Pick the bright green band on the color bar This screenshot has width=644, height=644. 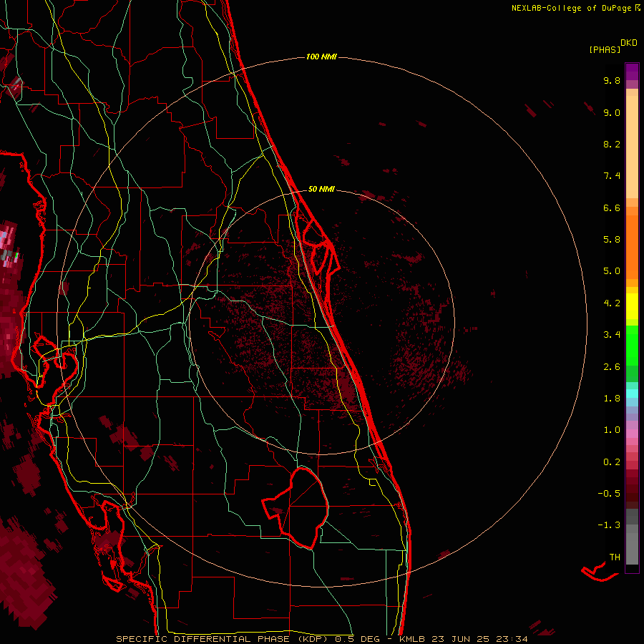632,345
